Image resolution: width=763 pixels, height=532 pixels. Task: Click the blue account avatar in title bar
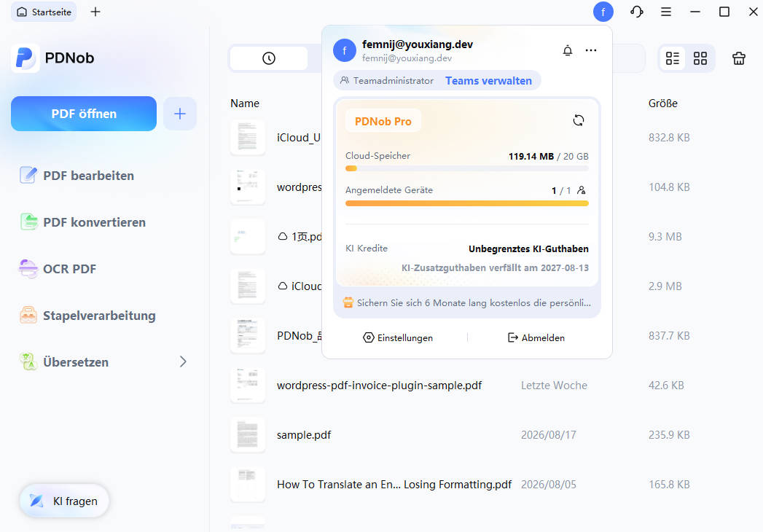[x=603, y=12]
